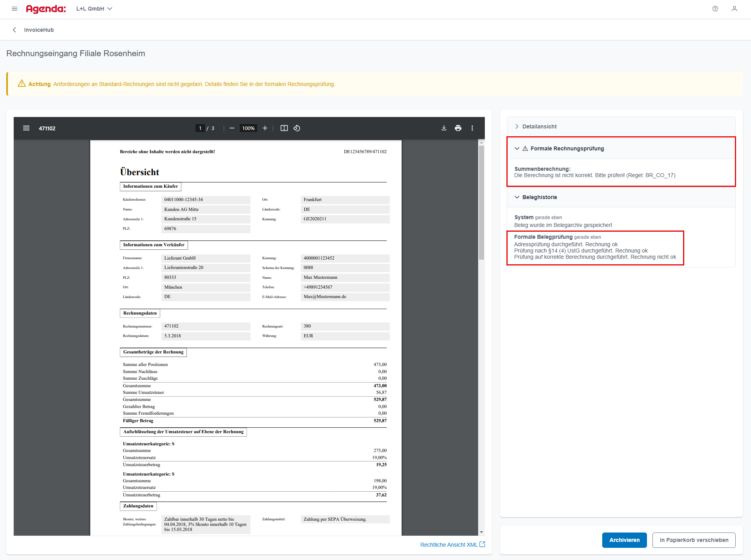Download the PDF document
This screenshot has height=560, width=751.
click(x=444, y=128)
